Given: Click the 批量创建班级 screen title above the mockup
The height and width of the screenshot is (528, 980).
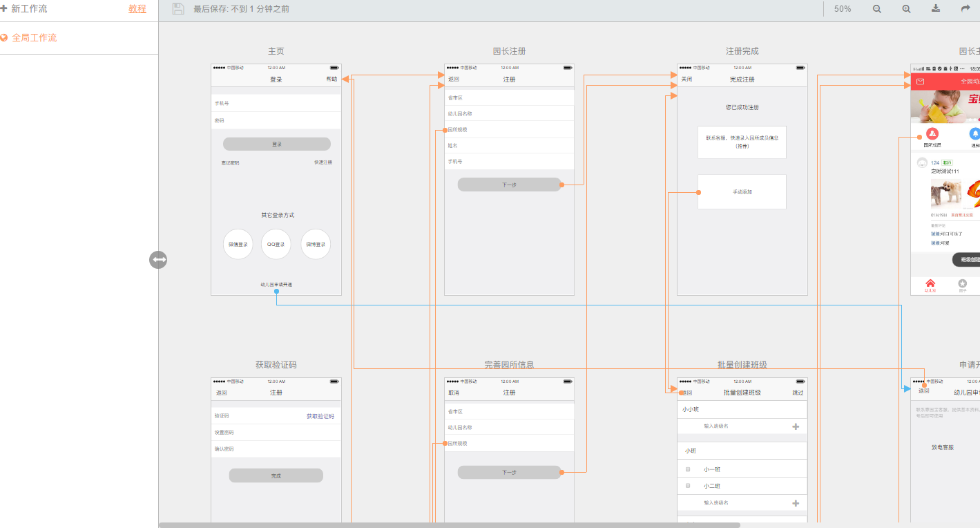Looking at the screenshot, I should click(742, 365).
